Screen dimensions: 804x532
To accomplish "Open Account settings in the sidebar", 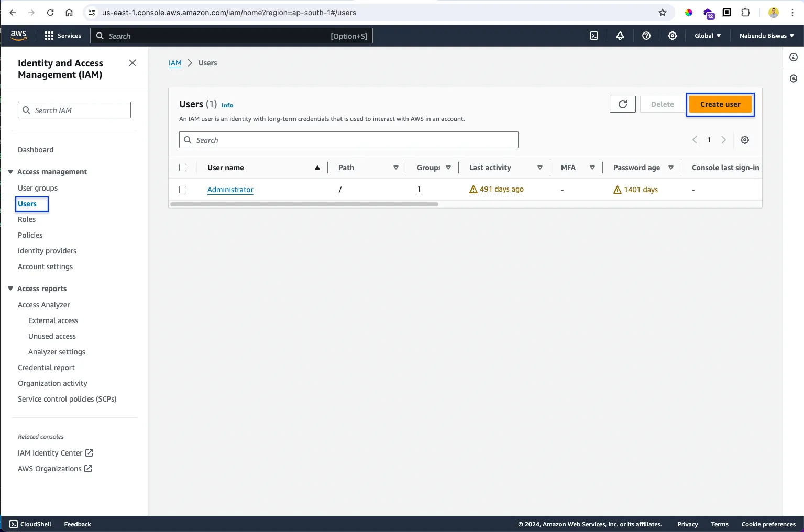I will pyautogui.click(x=46, y=267).
